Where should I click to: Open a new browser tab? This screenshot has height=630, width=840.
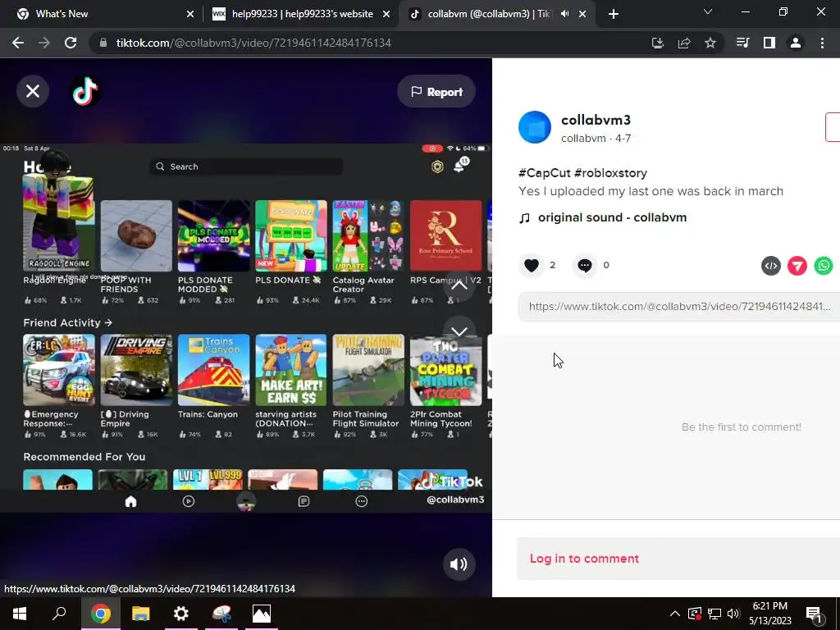pyautogui.click(x=614, y=14)
